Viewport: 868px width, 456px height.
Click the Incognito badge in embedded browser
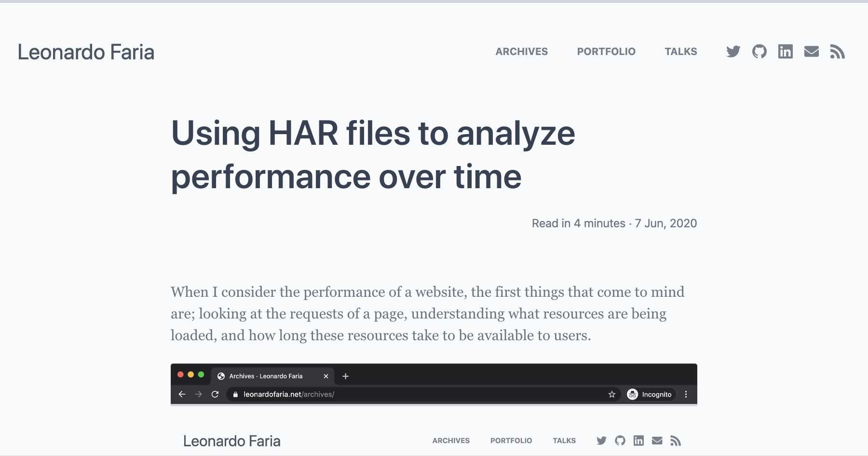pyautogui.click(x=650, y=394)
